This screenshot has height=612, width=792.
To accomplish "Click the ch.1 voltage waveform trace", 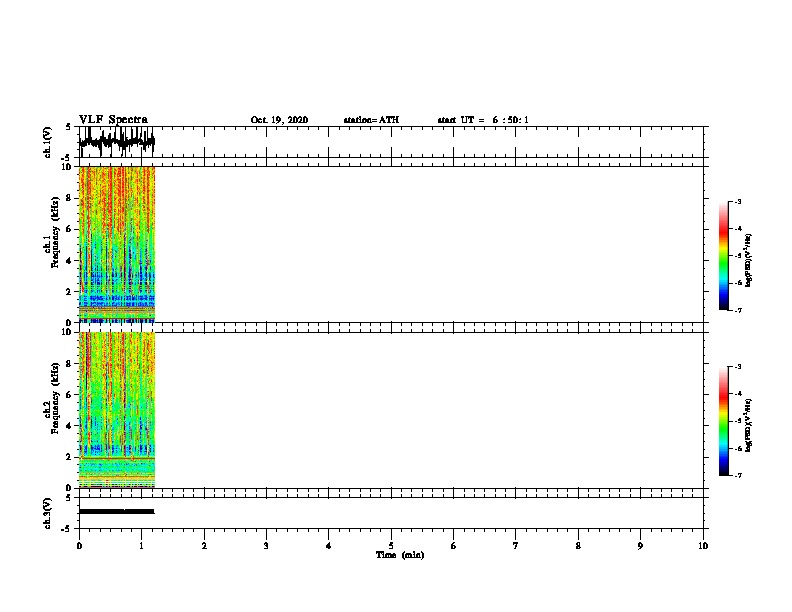I will [x=117, y=142].
